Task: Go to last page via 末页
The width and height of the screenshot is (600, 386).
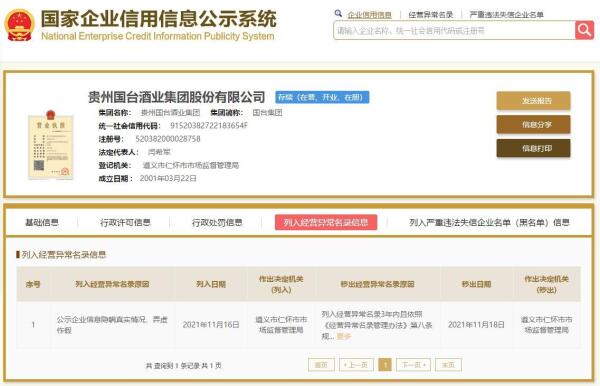Action: (x=448, y=365)
